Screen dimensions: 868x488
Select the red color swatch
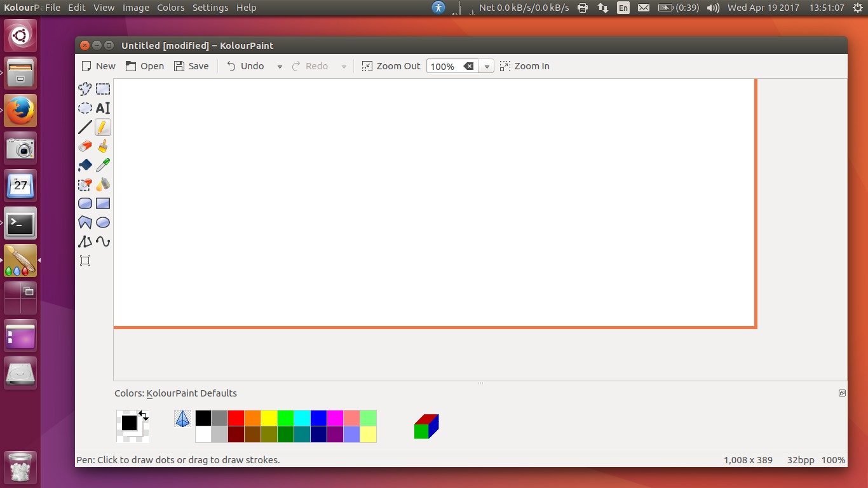[236, 418]
